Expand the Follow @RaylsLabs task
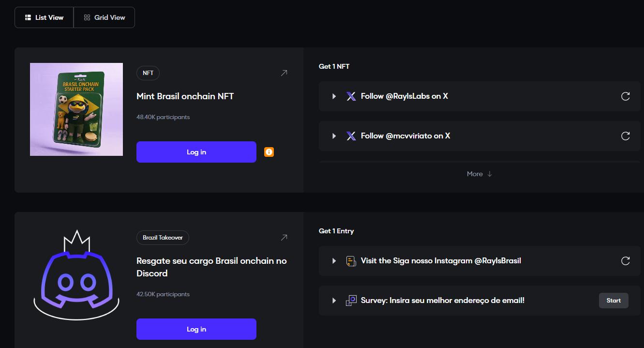Viewport: 644px width, 348px height. click(334, 96)
